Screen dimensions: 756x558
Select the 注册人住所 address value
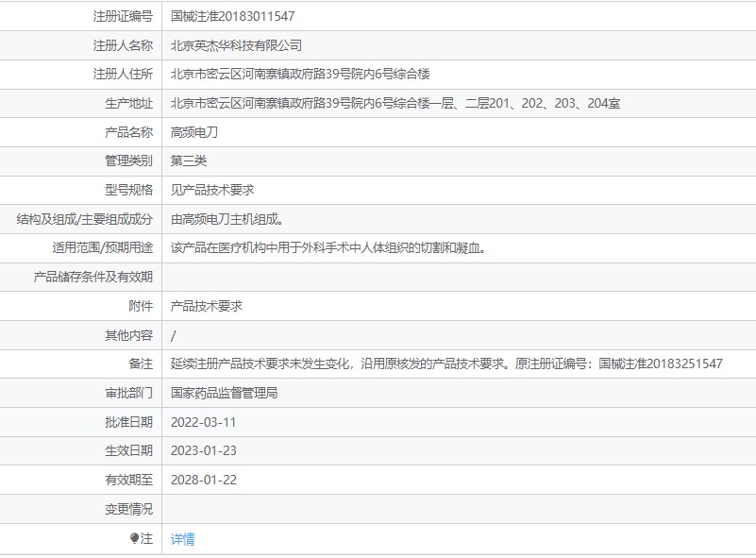[x=300, y=74]
